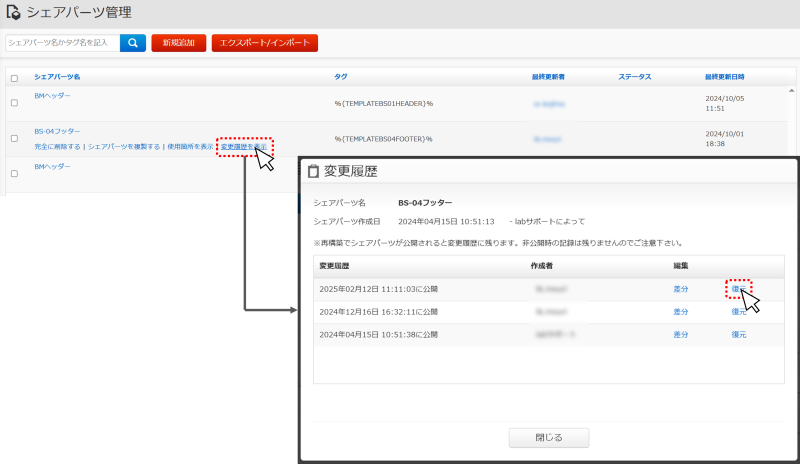Focus the シェアパーツ名かタグ名 search field

[x=63, y=43]
